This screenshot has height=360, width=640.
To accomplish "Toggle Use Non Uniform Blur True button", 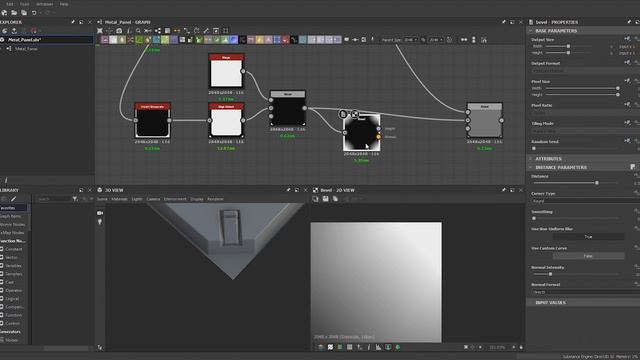I will (588, 237).
